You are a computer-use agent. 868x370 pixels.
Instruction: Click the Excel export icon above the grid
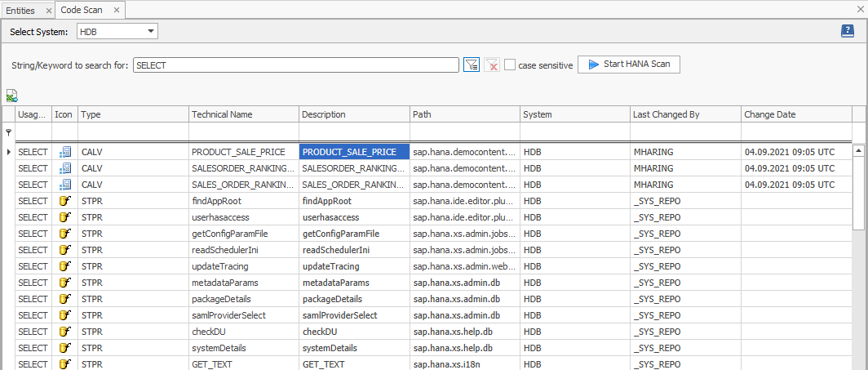12,96
